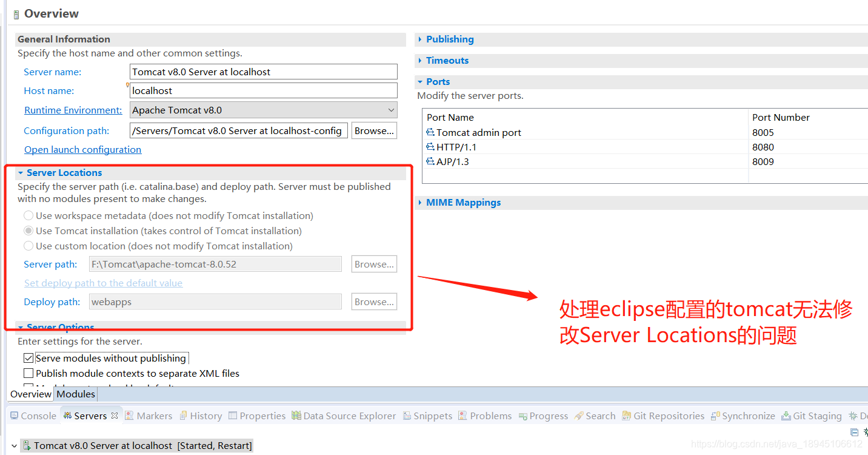
Task: Click the Deploy path text field
Action: point(215,302)
